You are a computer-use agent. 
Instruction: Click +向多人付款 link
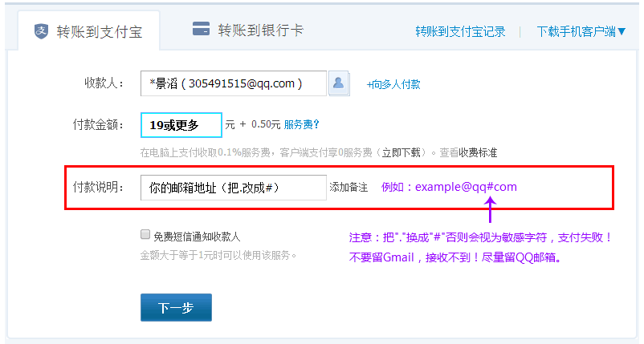point(393,84)
